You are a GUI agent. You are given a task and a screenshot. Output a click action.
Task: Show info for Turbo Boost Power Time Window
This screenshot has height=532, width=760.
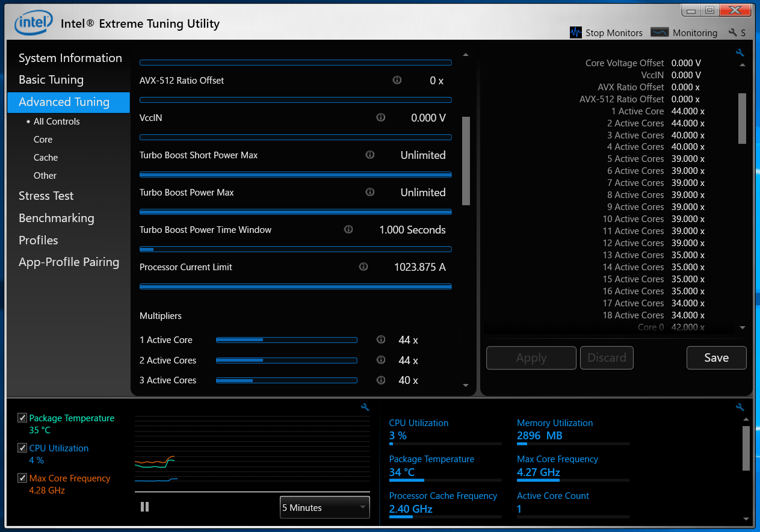[348, 229]
